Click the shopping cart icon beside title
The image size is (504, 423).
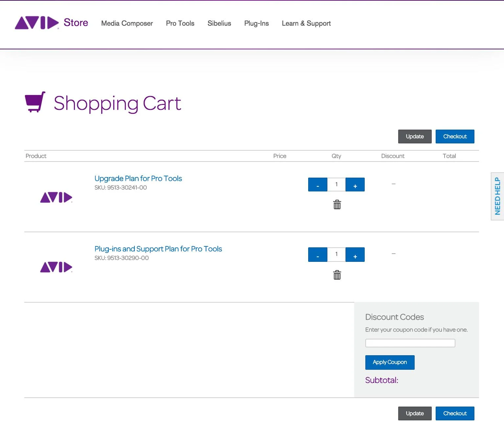pyautogui.click(x=35, y=102)
